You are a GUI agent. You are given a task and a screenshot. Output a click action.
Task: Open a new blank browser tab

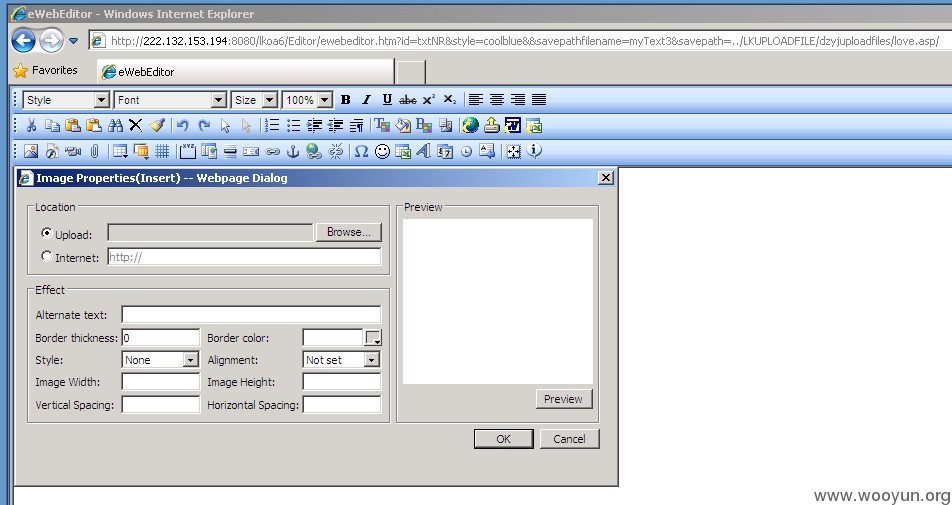pos(410,72)
